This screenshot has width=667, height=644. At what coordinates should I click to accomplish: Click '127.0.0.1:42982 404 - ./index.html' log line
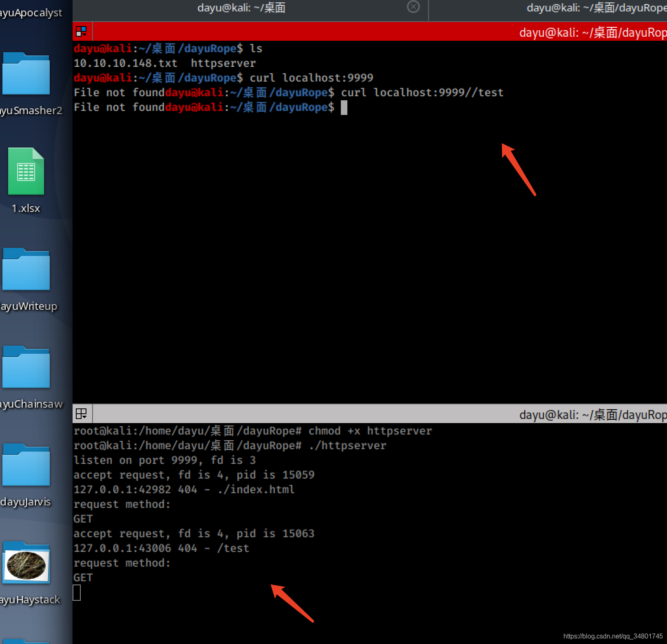point(184,490)
